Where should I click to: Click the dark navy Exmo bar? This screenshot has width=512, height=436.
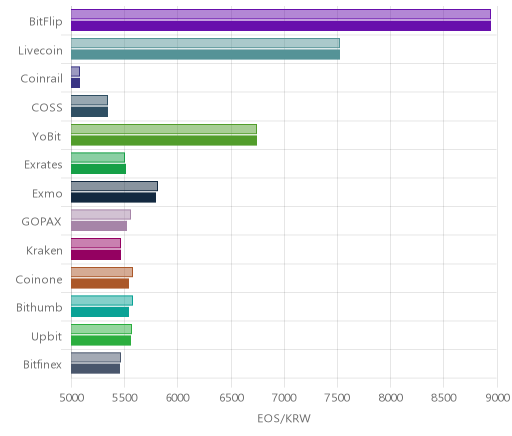113,198
